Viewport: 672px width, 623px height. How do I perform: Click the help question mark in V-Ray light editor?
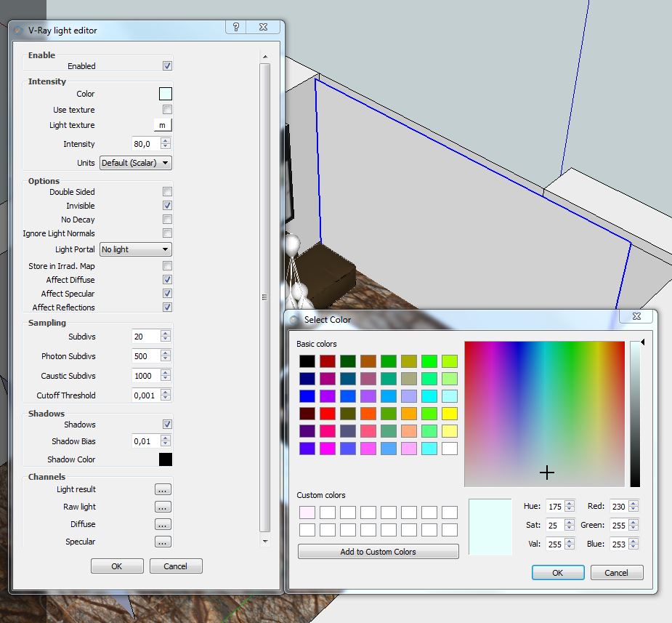(x=236, y=27)
